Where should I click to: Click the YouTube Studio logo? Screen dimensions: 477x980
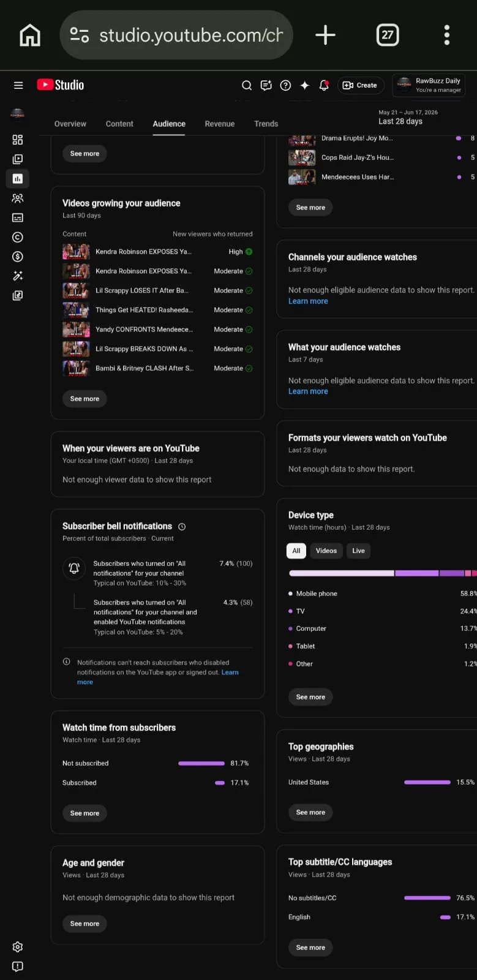61,85
